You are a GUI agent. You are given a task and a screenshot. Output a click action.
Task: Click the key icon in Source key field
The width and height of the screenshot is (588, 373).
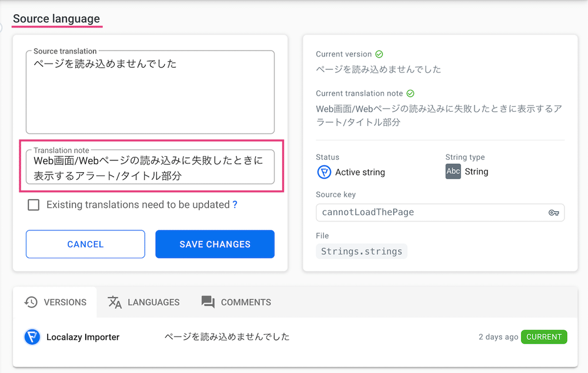(x=553, y=213)
